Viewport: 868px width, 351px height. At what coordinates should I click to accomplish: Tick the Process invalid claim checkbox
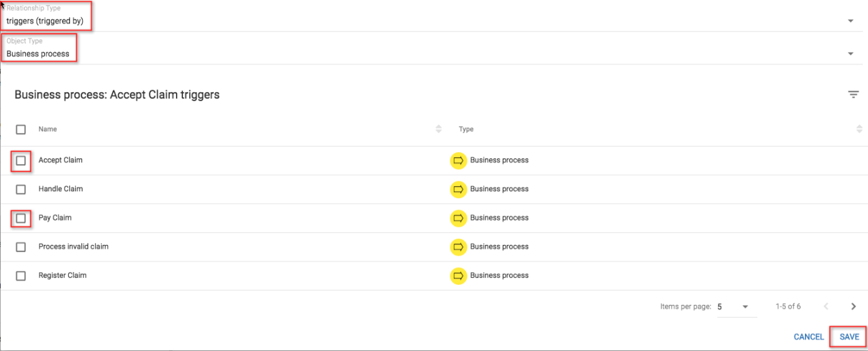coord(21,247)
